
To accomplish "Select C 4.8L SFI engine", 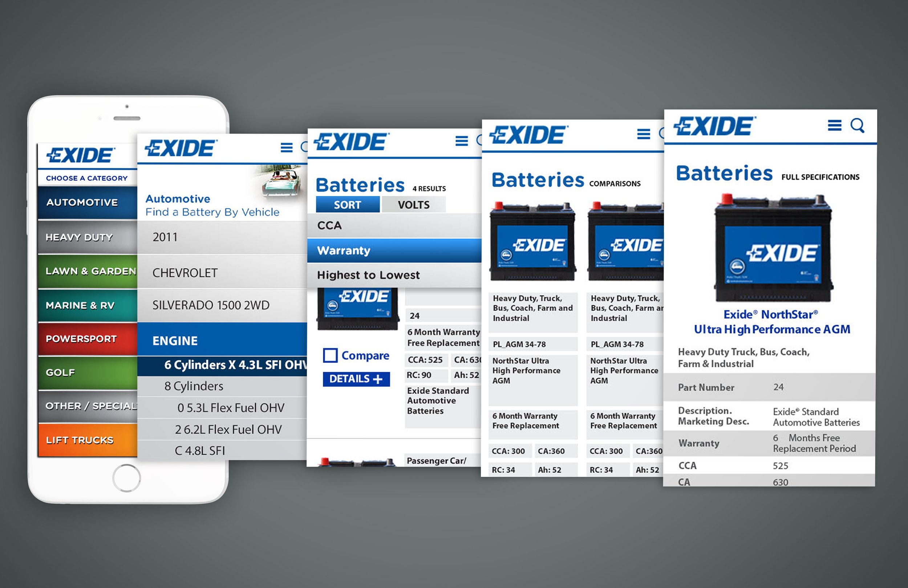I will click(222, 451).
